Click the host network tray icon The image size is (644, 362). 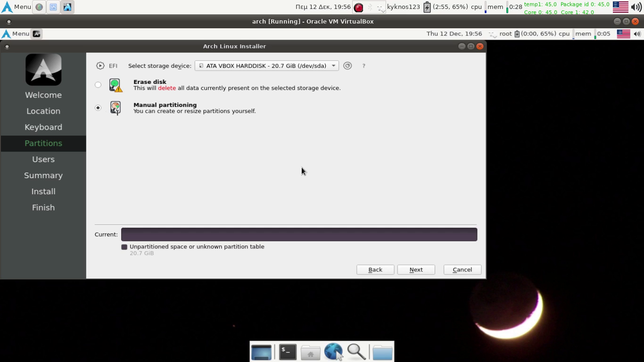pos(380,8)
